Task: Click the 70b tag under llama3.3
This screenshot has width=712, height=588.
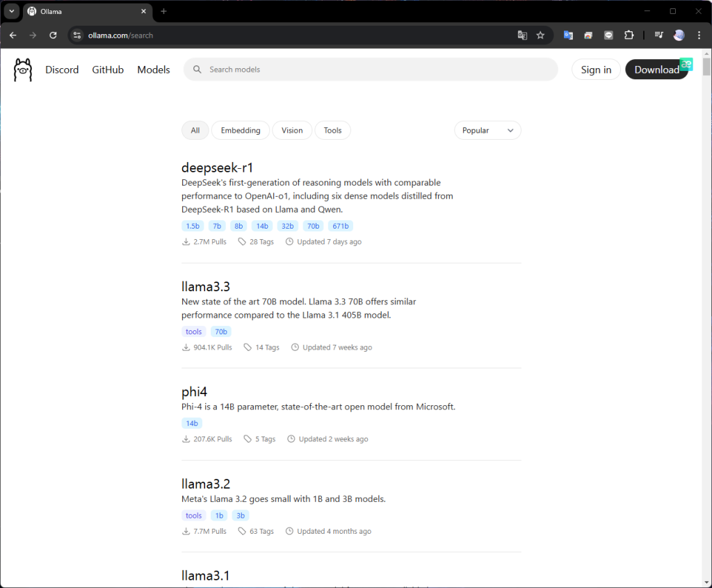Action: tap(221, 332)
